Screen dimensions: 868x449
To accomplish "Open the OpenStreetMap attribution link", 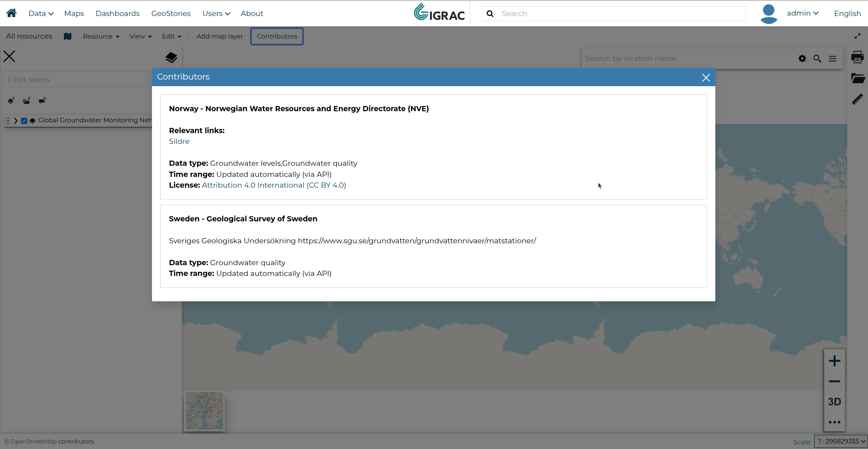I will [x=33, y=441].
